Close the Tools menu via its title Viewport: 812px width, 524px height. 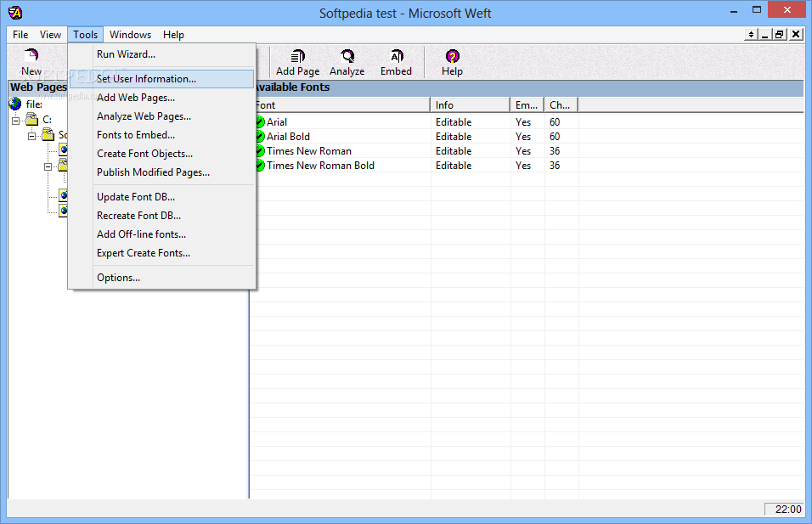pos(85,35)
